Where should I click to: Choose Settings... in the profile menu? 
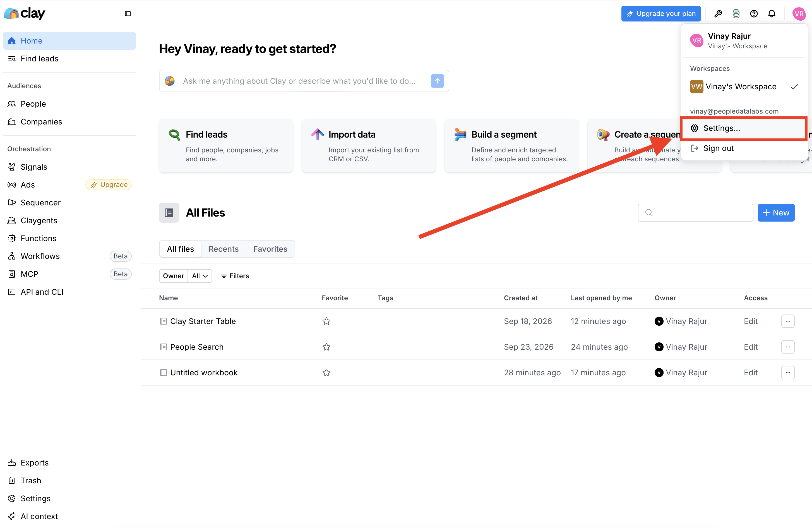(x=744, y=128)
